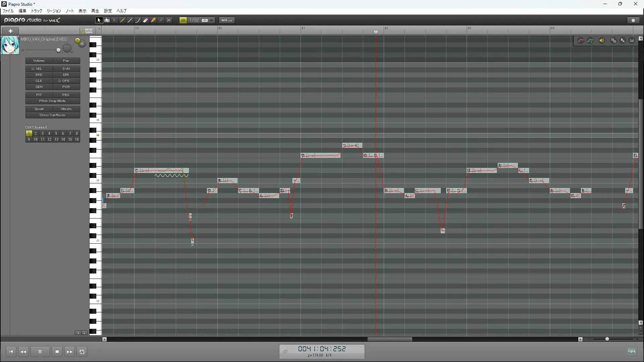Mute the MIKU_V4X track

coord(82,44)
